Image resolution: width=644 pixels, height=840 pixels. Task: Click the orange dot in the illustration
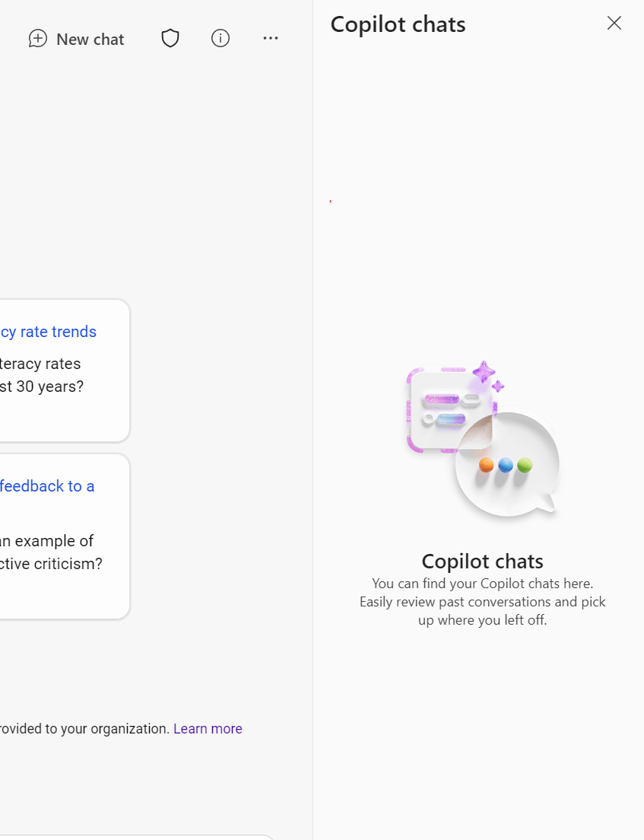tap(486, 465)
